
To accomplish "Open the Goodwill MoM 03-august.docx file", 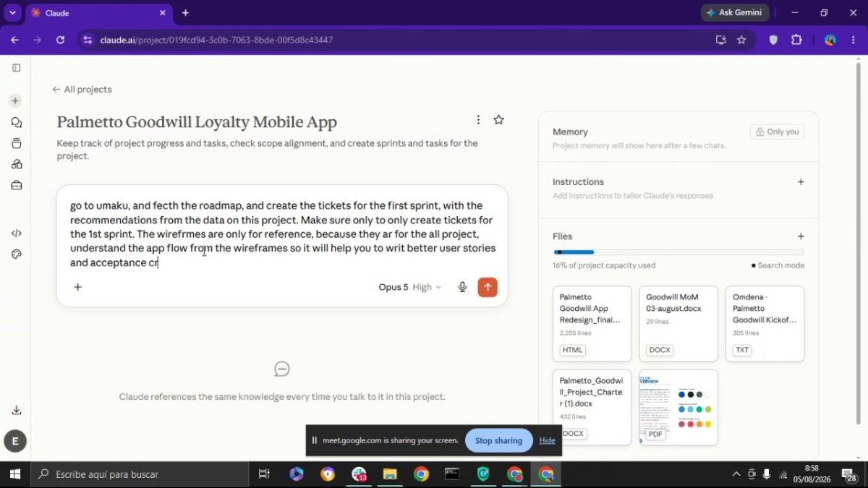I will click(678, 324).
